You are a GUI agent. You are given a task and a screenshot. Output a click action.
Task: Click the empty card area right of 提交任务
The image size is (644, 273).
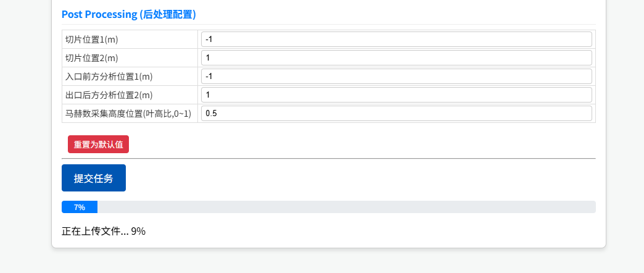[358, 178]
